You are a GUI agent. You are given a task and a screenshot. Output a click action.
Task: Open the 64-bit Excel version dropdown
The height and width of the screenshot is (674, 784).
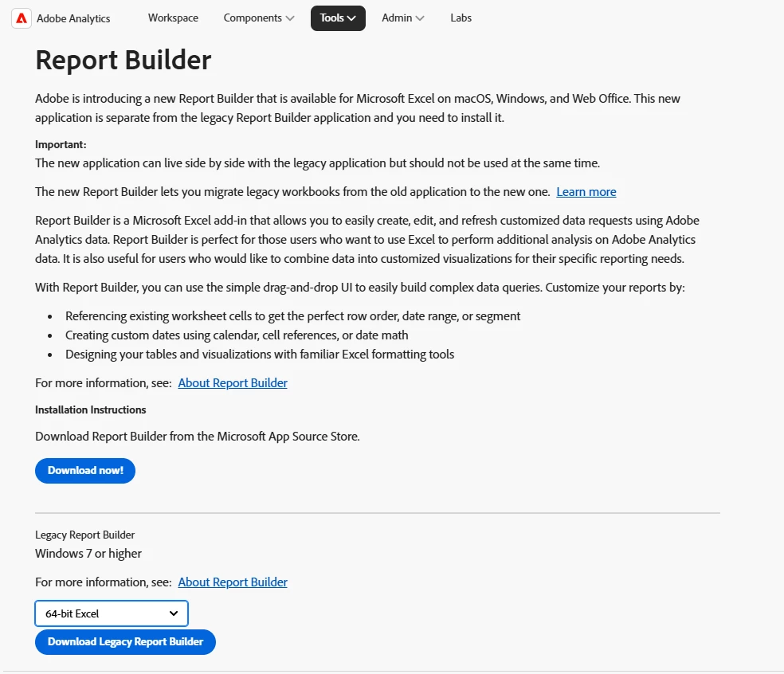(x=112, y=613)
